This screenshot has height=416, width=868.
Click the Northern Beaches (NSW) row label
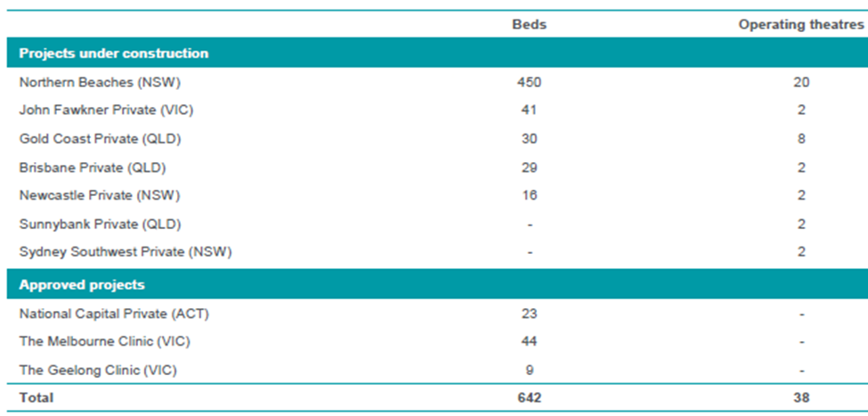click(x=101, y=83)
